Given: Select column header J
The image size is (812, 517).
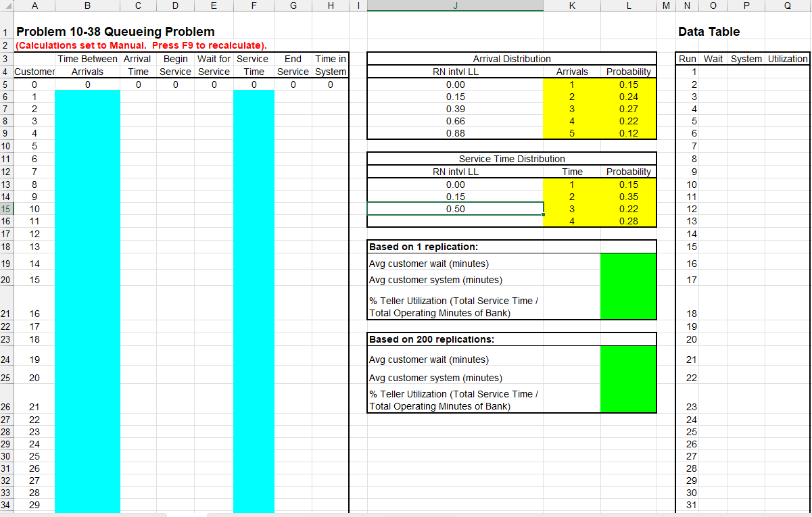Looking at the screenshot, I should pyautogui.click(x=454, y=5).
